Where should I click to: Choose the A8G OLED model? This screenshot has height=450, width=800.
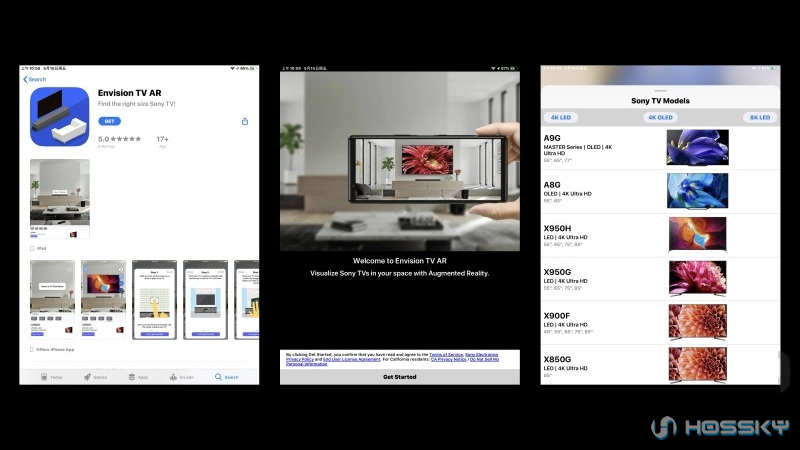(660, 192)
